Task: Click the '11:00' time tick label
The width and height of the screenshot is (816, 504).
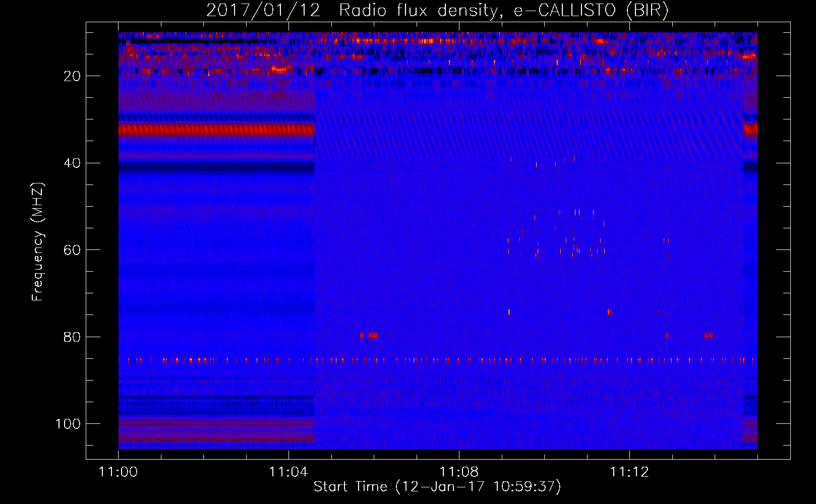Action: 119,472
